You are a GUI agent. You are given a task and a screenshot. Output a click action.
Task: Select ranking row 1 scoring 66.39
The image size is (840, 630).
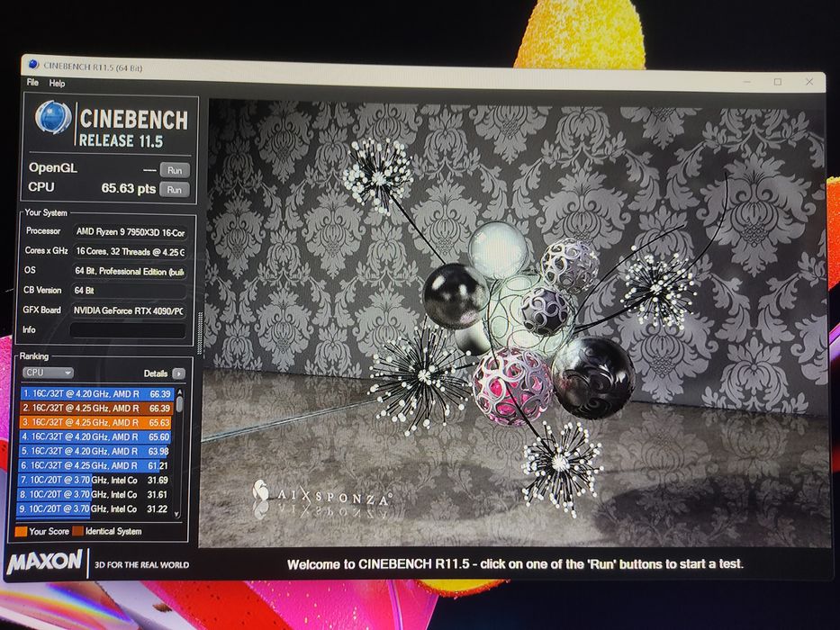(x=97, y=394)
